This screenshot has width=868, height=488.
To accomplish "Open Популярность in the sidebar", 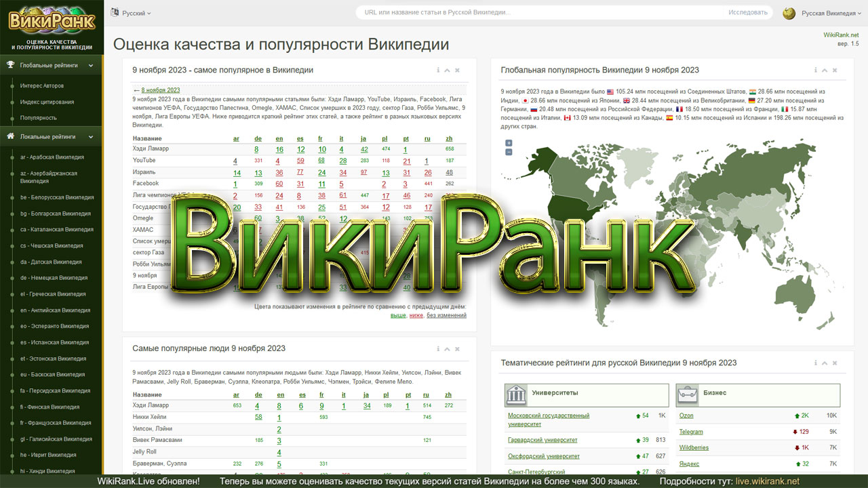I will point(39,118).
